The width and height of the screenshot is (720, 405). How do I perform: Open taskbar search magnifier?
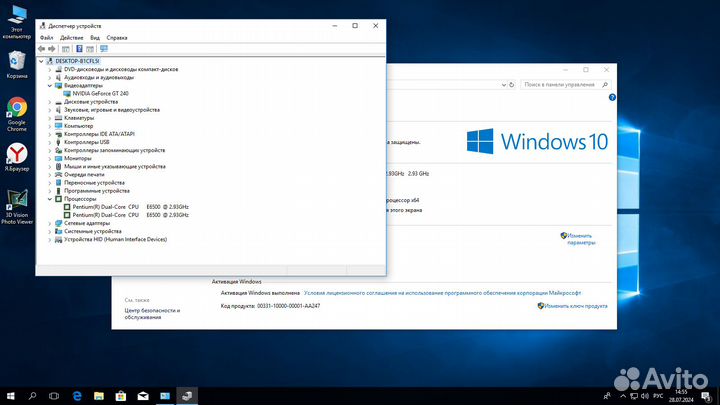click(x=32, y=396)
